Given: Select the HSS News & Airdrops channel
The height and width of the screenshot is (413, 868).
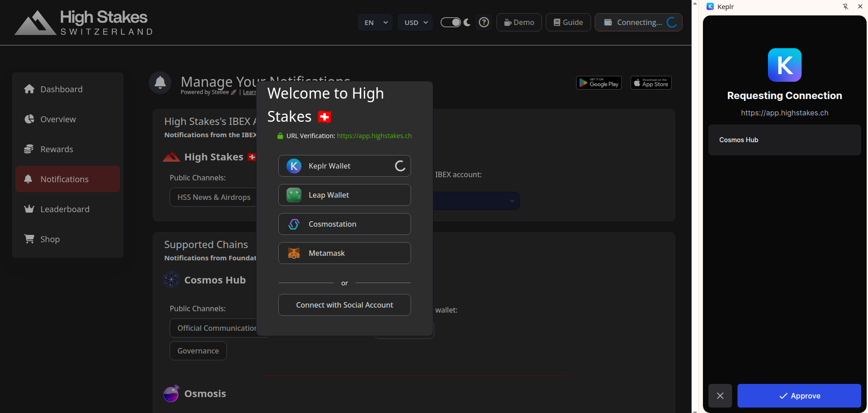Looking at the screenshot, I should point(214,197).
